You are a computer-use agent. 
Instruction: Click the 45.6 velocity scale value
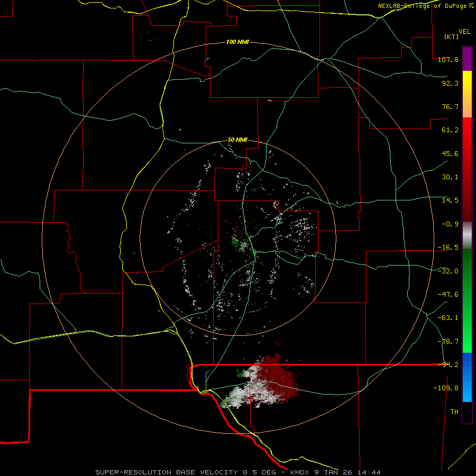click(450, 153)
